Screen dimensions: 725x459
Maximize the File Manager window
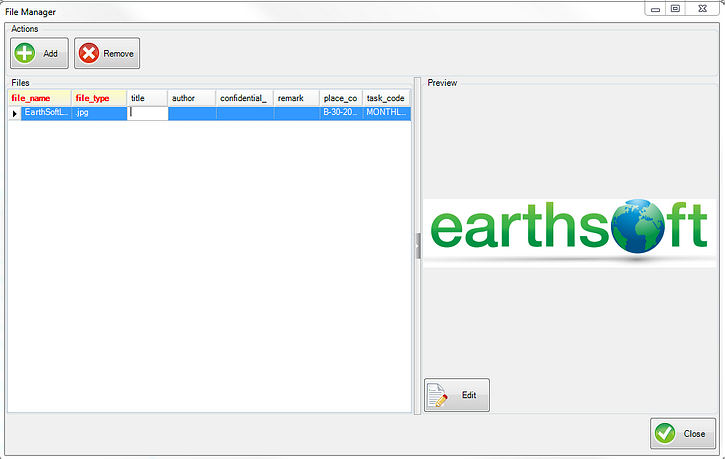[x=675, y=9]
